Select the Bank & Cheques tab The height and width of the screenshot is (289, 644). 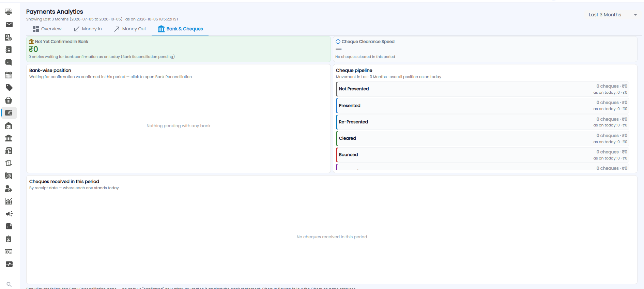180,29
